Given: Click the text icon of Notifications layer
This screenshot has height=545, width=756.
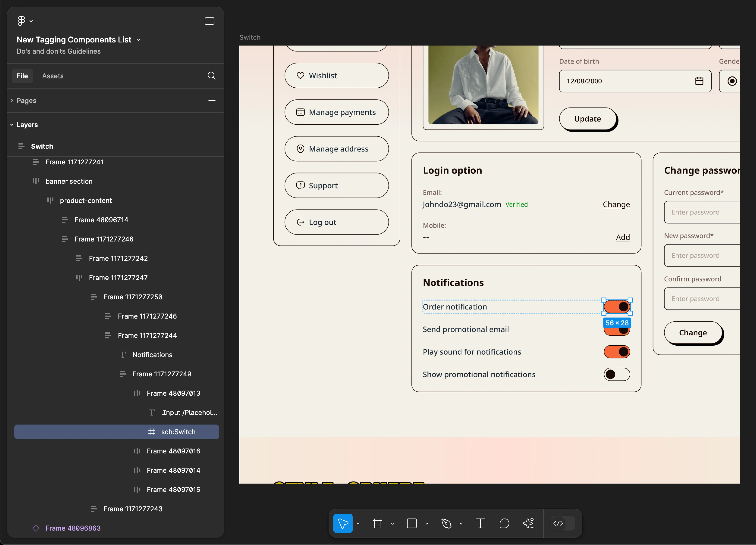Looking at the screenshot, I should click(x=123, y=354).
